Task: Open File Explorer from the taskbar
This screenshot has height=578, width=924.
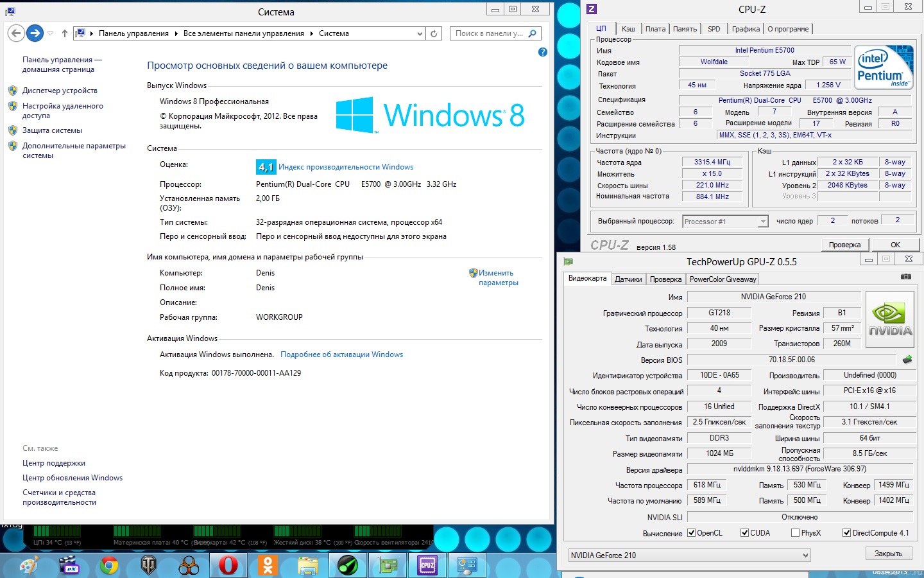Action: (308, 566)
